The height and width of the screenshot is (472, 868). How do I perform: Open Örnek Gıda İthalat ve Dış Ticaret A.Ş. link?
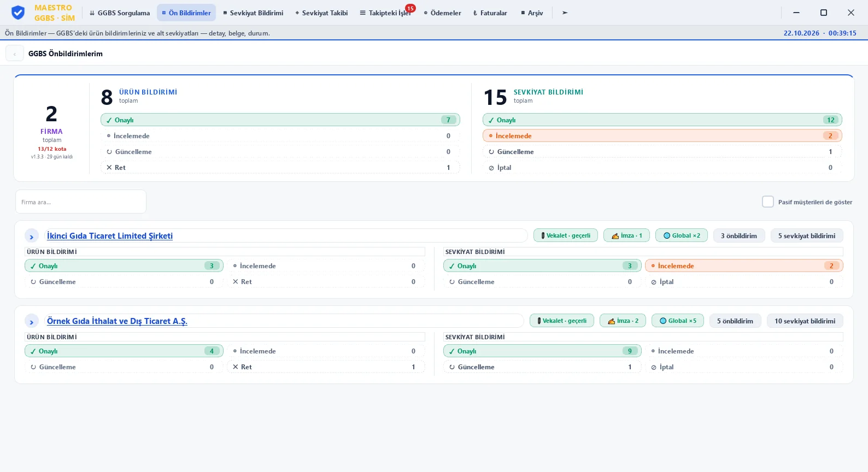pos(117,321)
